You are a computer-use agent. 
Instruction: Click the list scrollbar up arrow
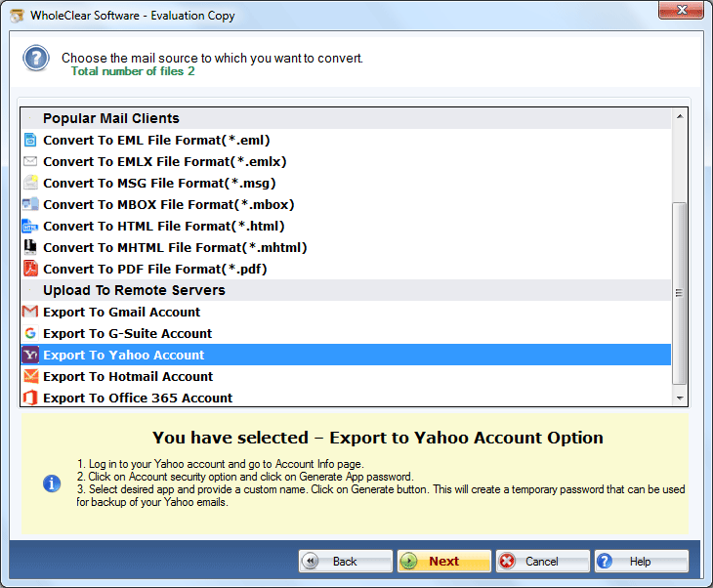click(680, 116)
